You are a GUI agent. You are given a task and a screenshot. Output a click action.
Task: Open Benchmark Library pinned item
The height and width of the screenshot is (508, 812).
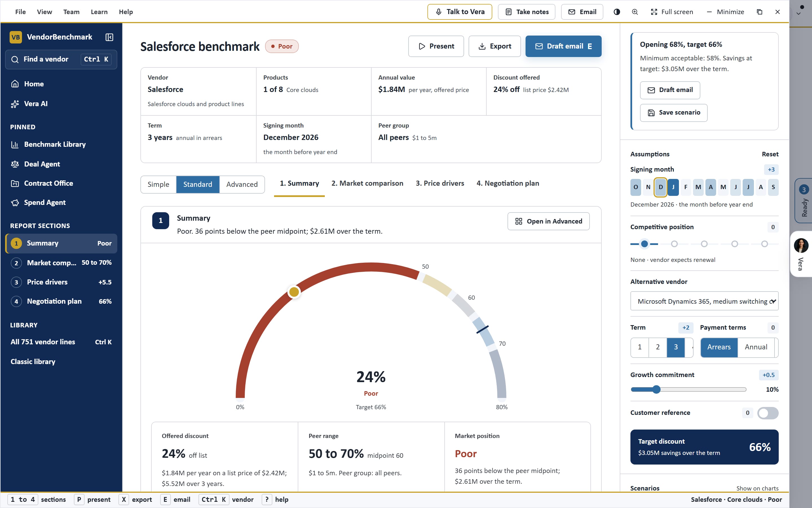click(x=61, y=144)
